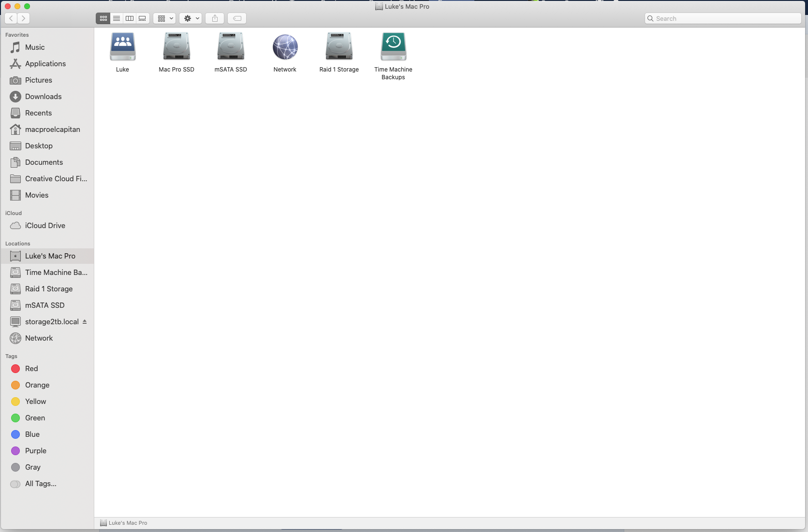Zoom the Finder window with green button
This screenshot has height=532, width=808.
point(27,6)
